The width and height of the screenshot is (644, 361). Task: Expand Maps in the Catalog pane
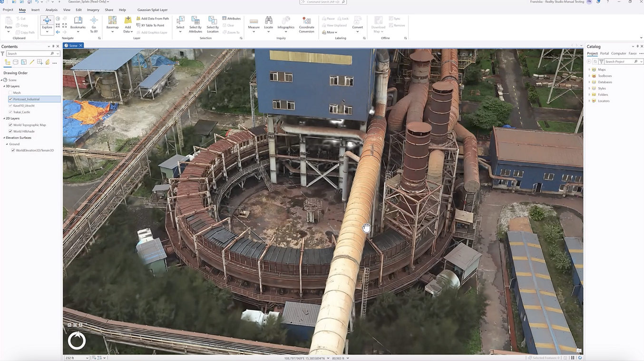click(590, 69)
